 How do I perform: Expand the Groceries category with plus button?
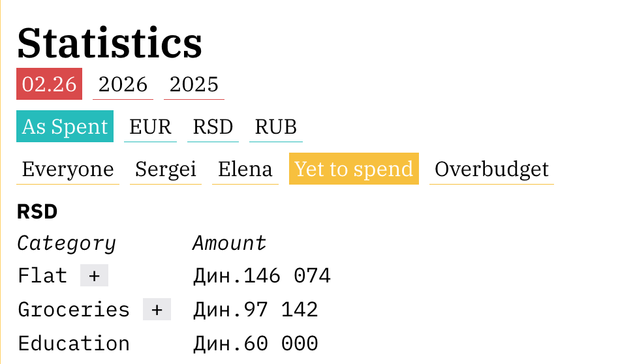click(157, 310)
